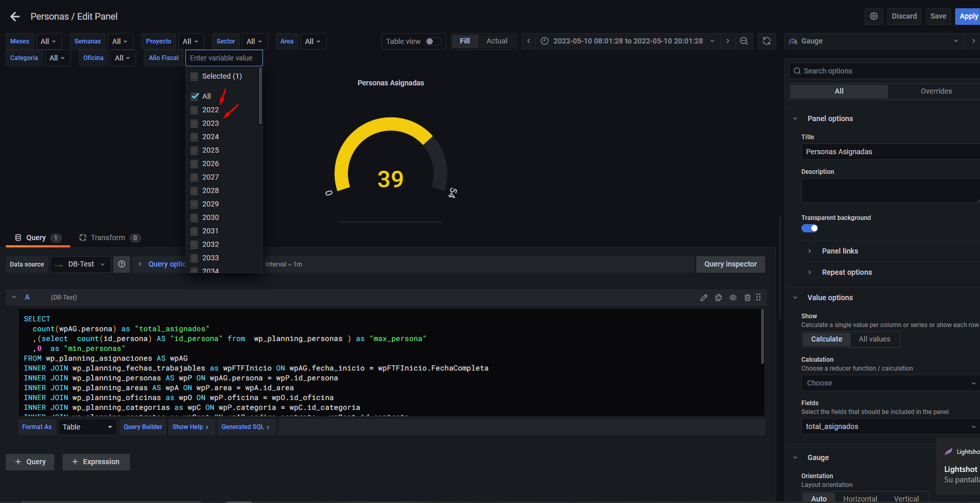
Task: Click the zoom out time range icon
Action: [743, 41]
